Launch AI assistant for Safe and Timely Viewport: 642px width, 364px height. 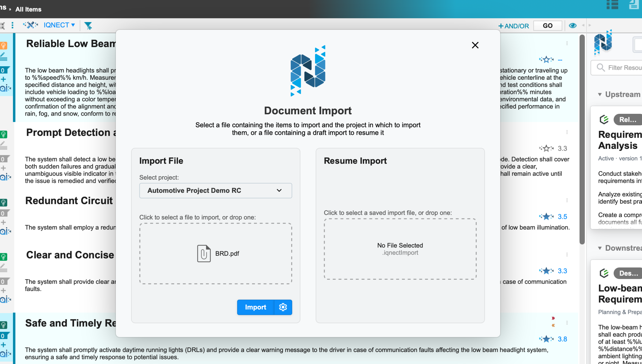pos(5,354)
